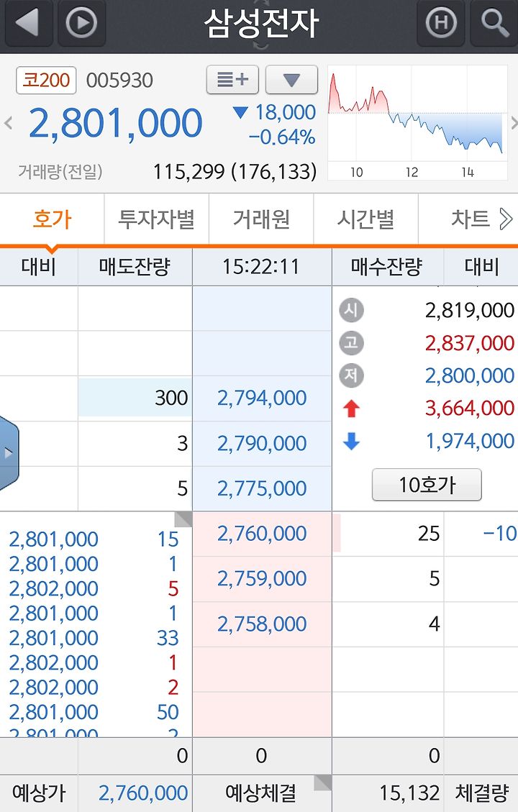Viewport: 518px width, 812px height.
Task: Select bid price 2,760,000 in order book
Action: tap(262, 534)
